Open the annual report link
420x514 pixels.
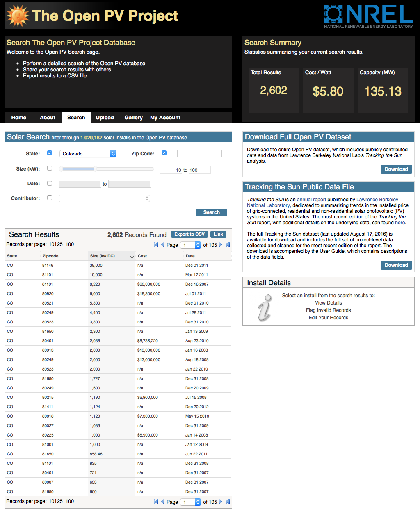click(312, 200)
